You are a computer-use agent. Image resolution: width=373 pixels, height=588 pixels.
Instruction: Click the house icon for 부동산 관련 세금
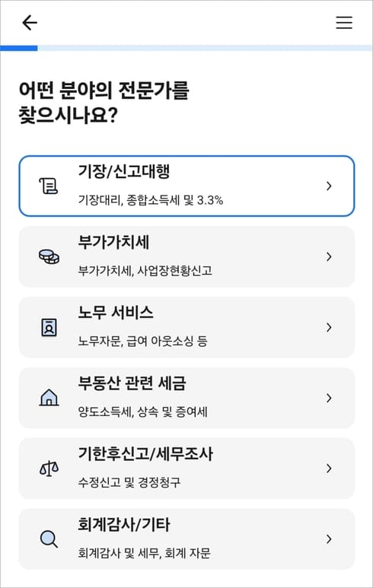49,398
